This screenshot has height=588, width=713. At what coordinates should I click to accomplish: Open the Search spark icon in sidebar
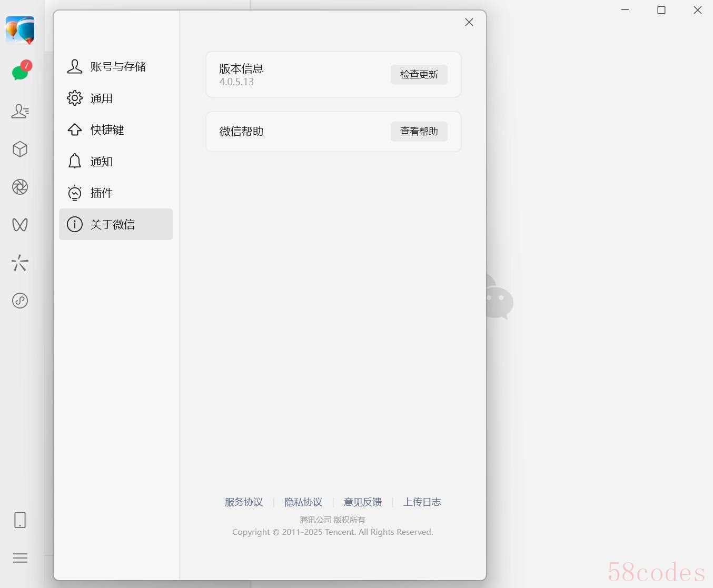tap(20, 263)
